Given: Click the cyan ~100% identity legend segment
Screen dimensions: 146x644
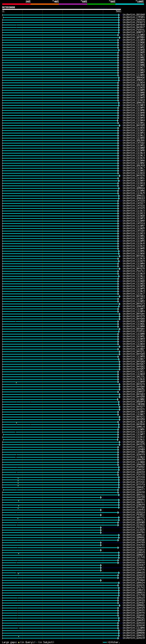Looking at the screenshot, I should [130, 4].
